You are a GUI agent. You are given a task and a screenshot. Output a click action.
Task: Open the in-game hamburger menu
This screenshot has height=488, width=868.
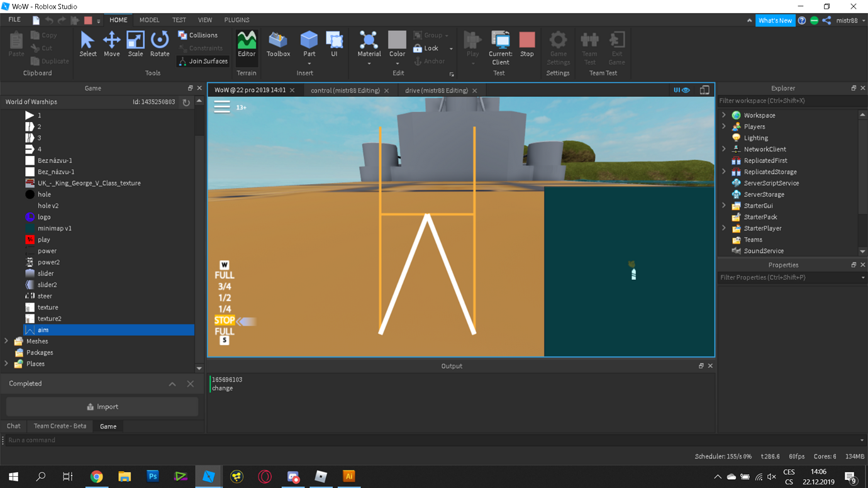[222, 107]
